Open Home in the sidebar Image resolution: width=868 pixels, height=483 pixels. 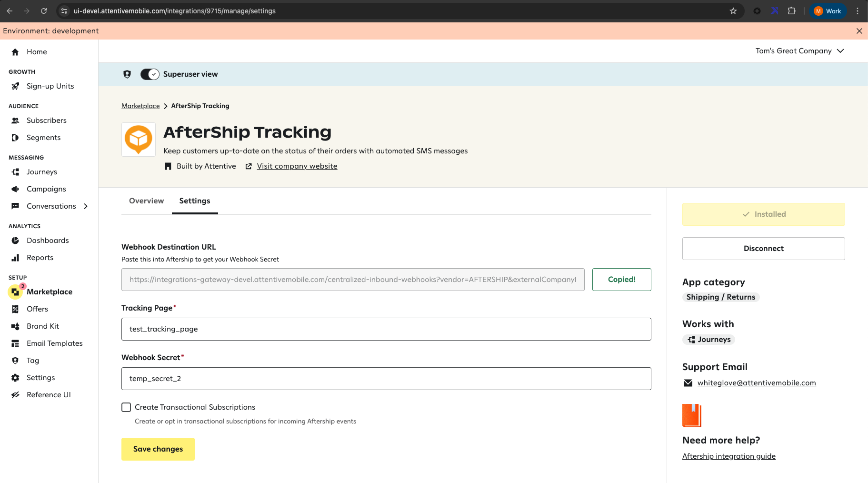(37, 52)
